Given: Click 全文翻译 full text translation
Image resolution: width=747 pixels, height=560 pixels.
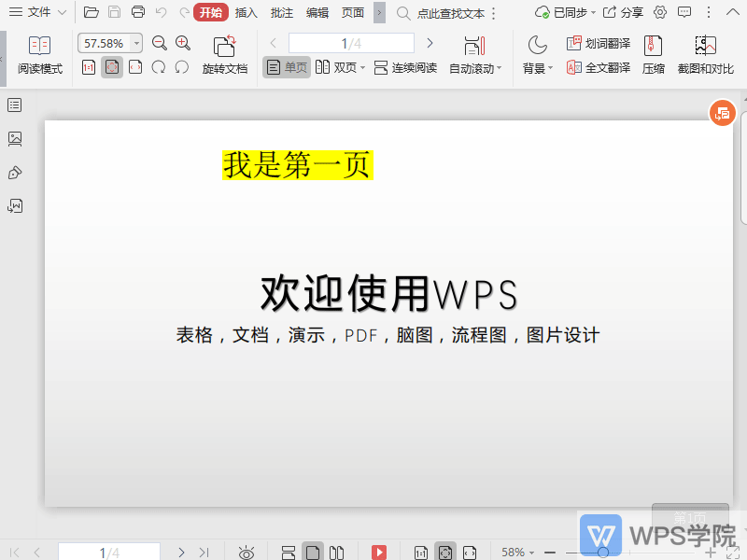Looking at the screenshot, I should tap(599, 67).
